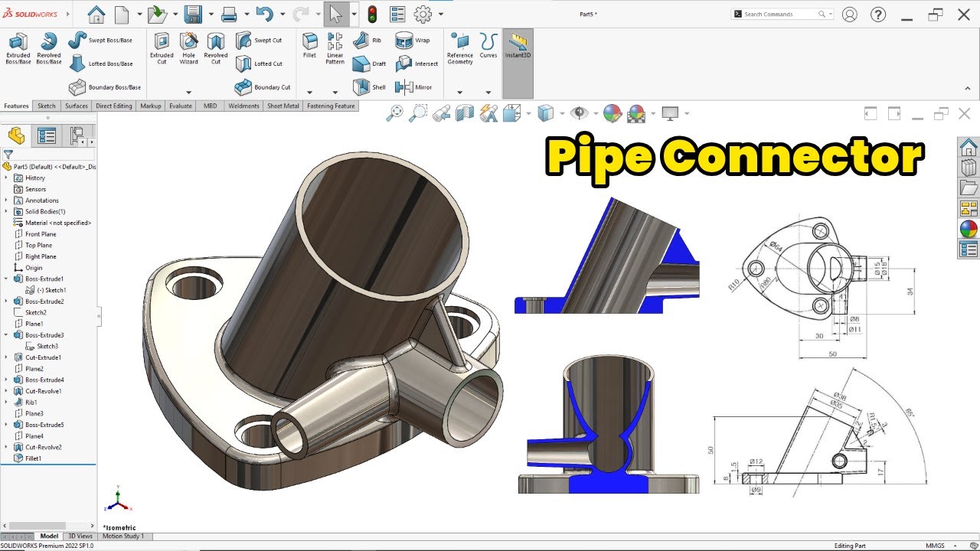Select the Mirror tool
The width and height of the screenshot is (980, 551).
point(413,87)
